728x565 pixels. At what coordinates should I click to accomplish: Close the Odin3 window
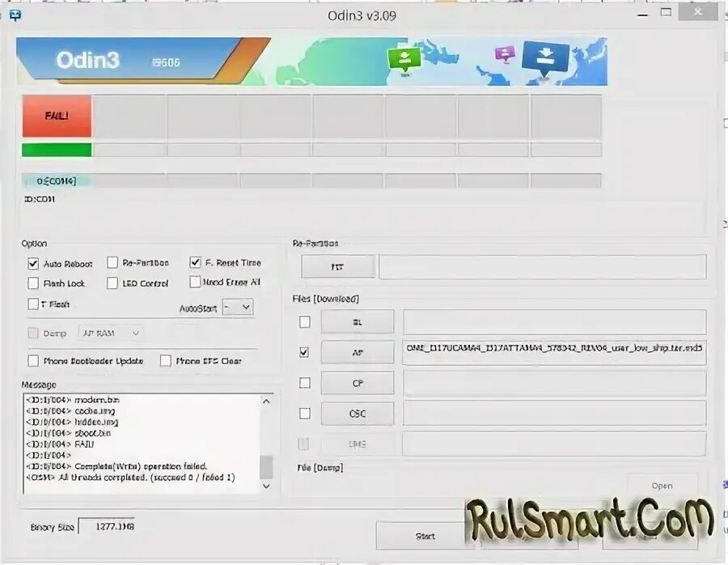pyautogui.click(x=698, y=12)
